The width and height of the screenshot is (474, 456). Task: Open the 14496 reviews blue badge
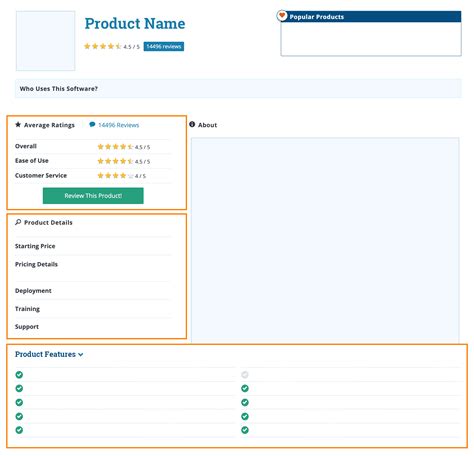pos(164,46)
